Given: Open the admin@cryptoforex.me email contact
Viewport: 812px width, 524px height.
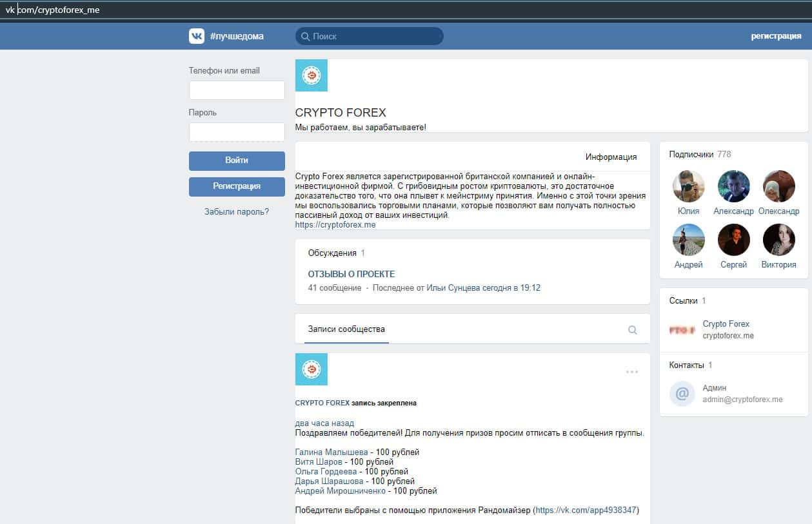Looking at the screenshot, I should coord(742,400).
